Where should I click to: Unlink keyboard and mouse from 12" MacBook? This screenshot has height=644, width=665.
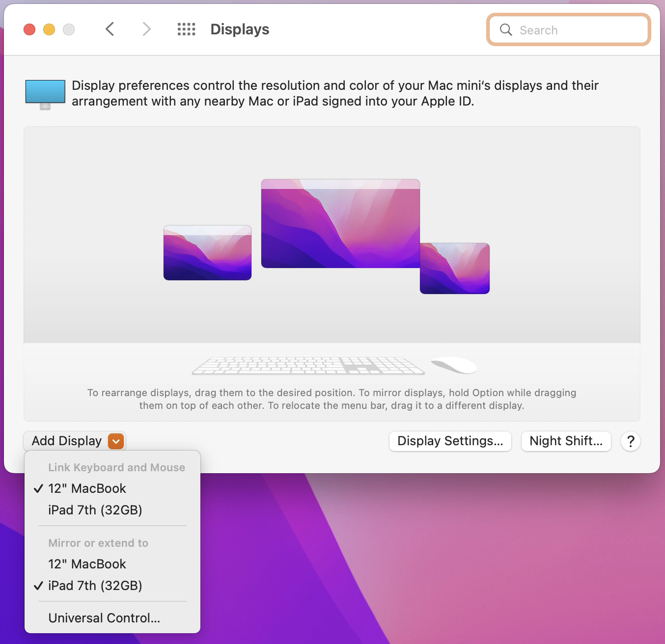[x=112, y=488]
